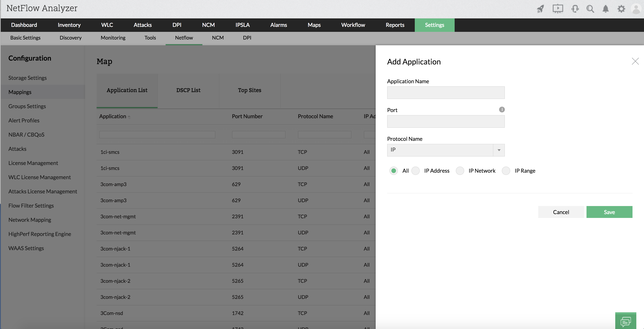
Task: Open the alarm bell notifications
Action: click(605, 9)
